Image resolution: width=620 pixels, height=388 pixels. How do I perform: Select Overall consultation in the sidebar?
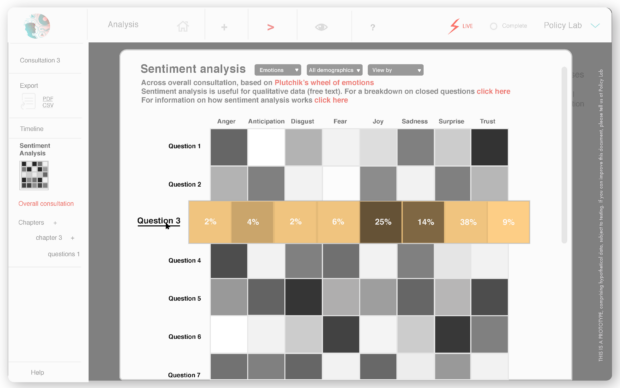[x=46, y=204]
